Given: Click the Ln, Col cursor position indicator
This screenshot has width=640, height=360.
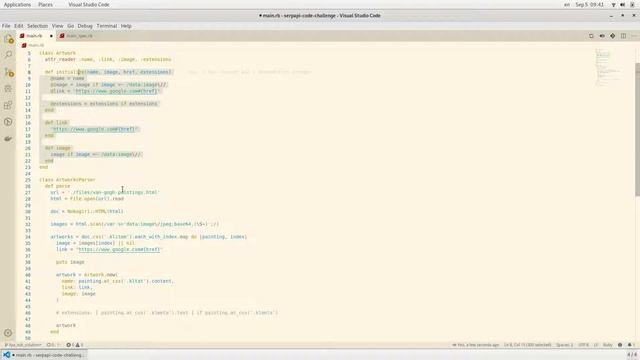Looking at the screenshot, I should pos(527,345).
